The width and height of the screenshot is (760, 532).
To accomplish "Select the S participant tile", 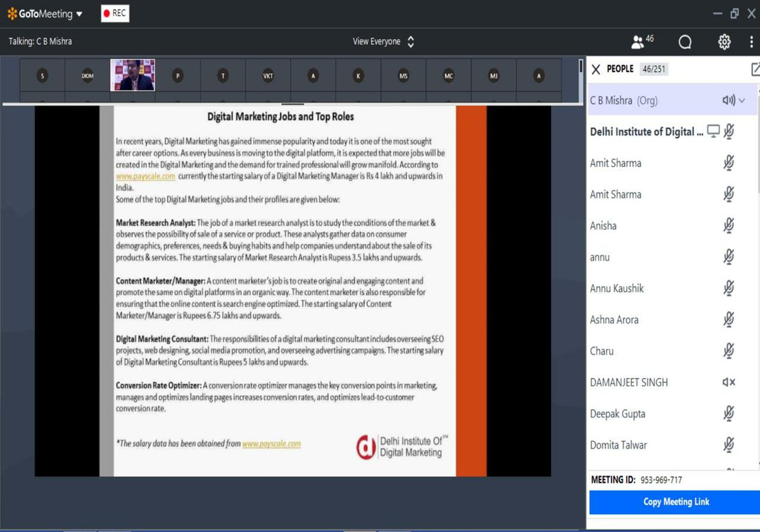I will tap(42, 75).
